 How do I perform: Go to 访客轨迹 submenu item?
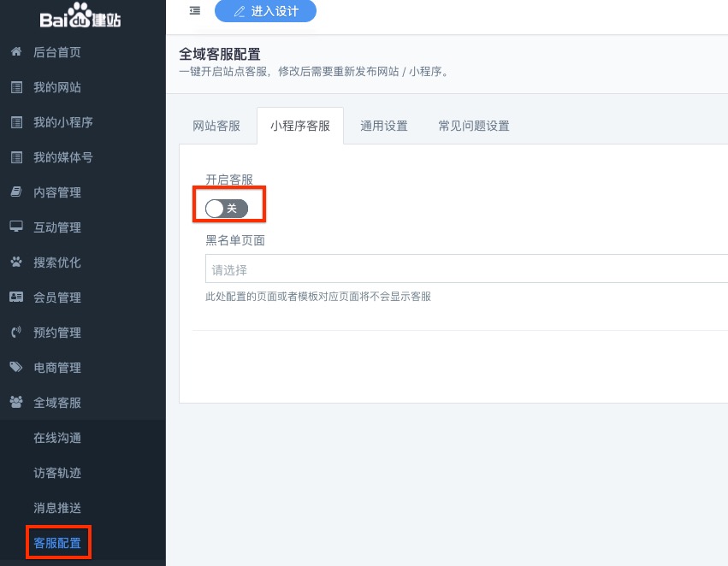click(x=57, y=473)
